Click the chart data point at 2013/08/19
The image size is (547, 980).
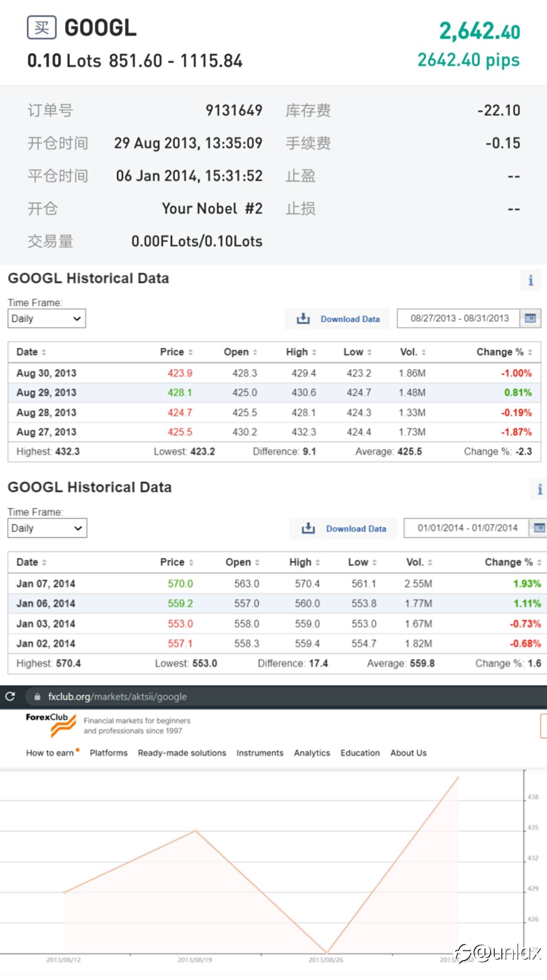[x=196, y=830]
